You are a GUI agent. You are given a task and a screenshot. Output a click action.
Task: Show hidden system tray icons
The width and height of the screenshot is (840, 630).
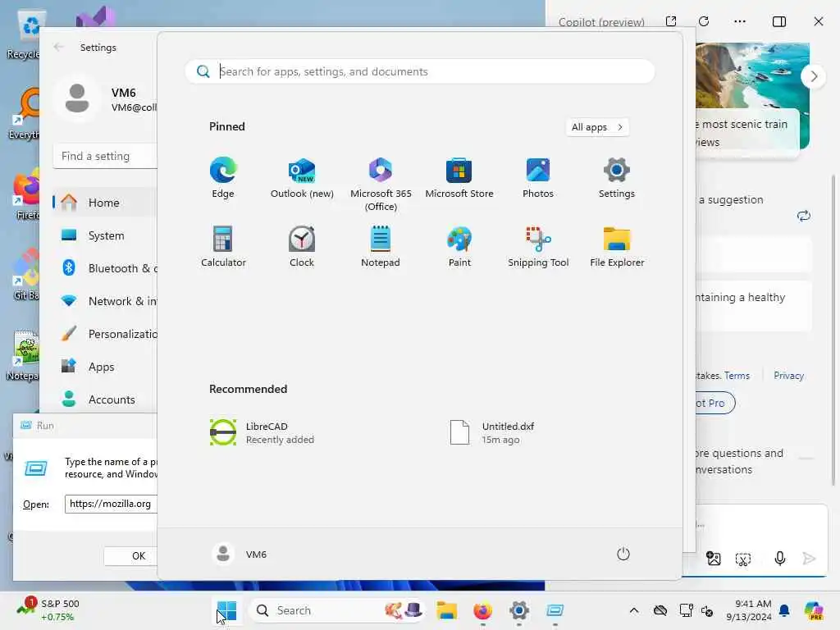tap(634, 610)
